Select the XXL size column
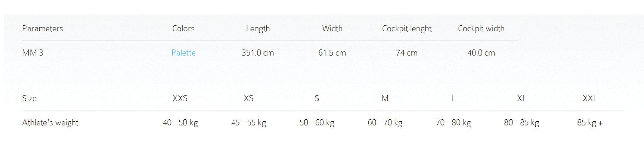The height and width of the screenshot is (159, 644). 590,98
